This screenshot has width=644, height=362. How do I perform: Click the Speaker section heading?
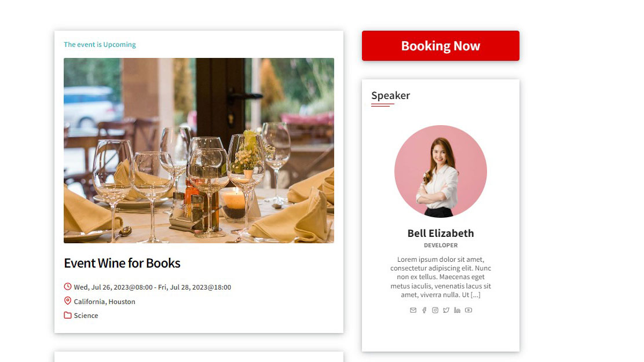coord(390,96)
